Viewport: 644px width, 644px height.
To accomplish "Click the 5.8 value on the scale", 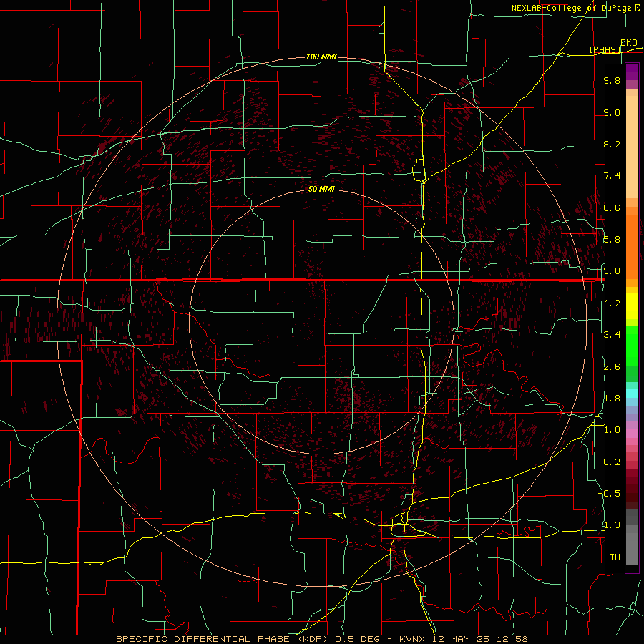I will (x=612, y=240).
